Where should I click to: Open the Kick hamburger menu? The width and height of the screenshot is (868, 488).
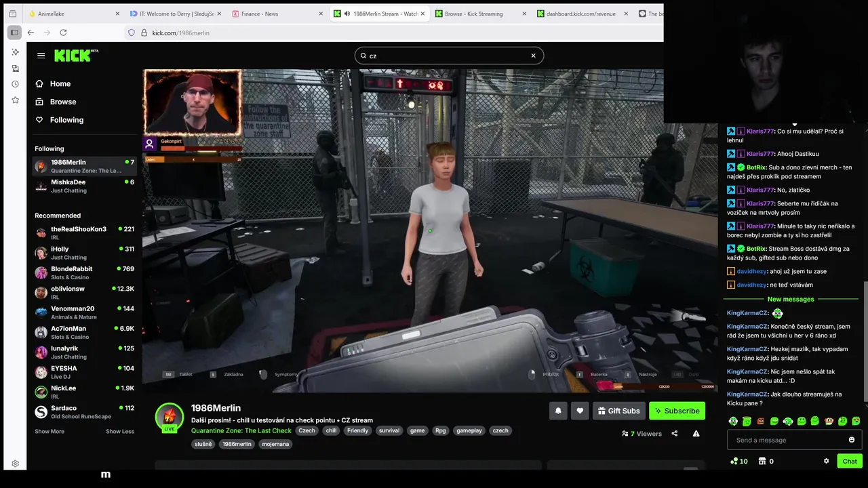coord(41,56)
